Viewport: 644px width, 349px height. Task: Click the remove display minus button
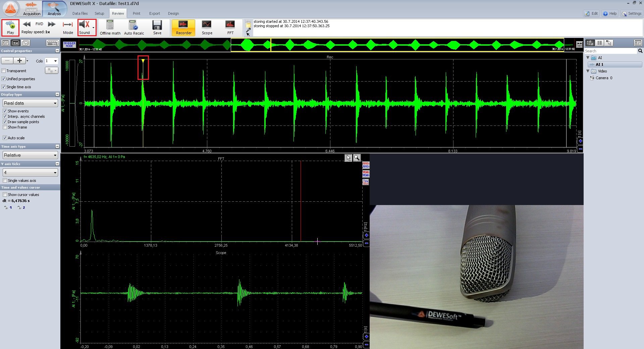[7, 61]
